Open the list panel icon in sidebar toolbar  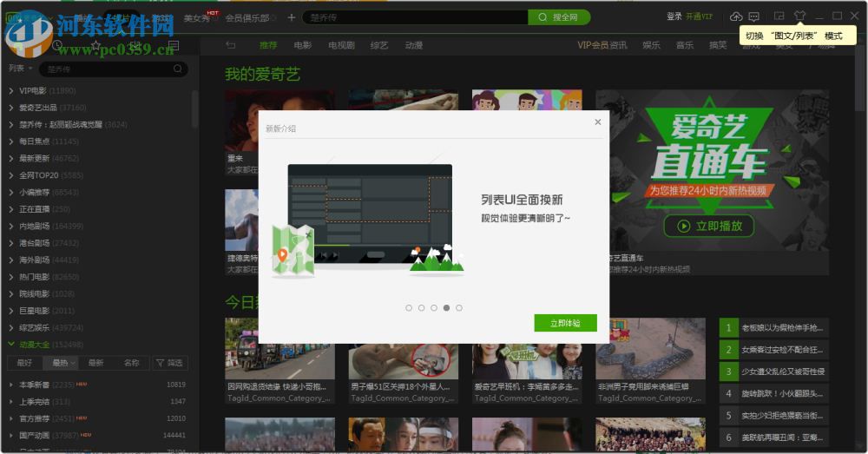tap(174, 45)
